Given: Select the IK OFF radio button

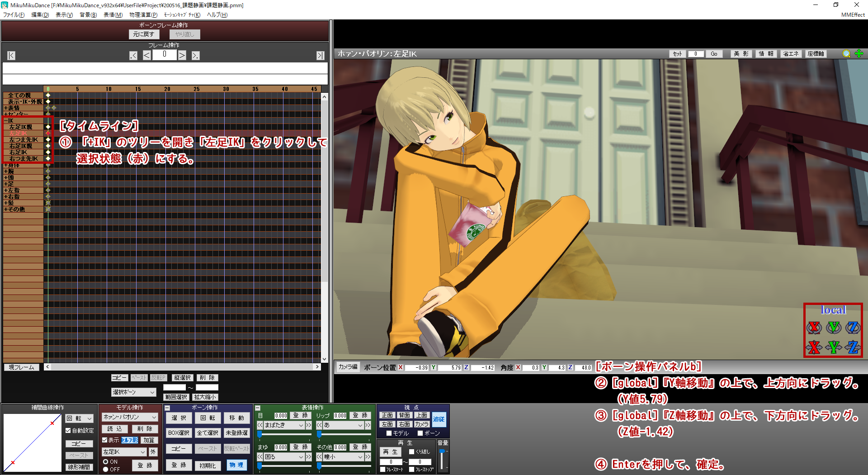Looking at the screenshot, I should point(106,469).
